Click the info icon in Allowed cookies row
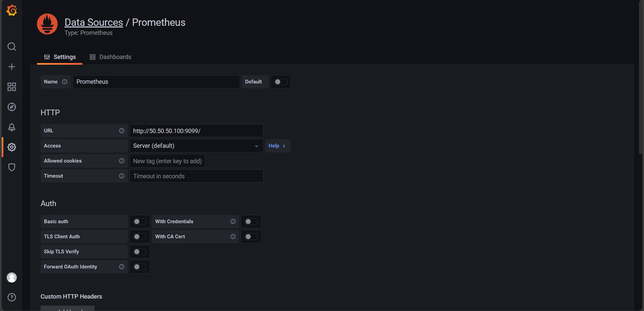The width and height of the screenshot is (644, 311). 122,161
